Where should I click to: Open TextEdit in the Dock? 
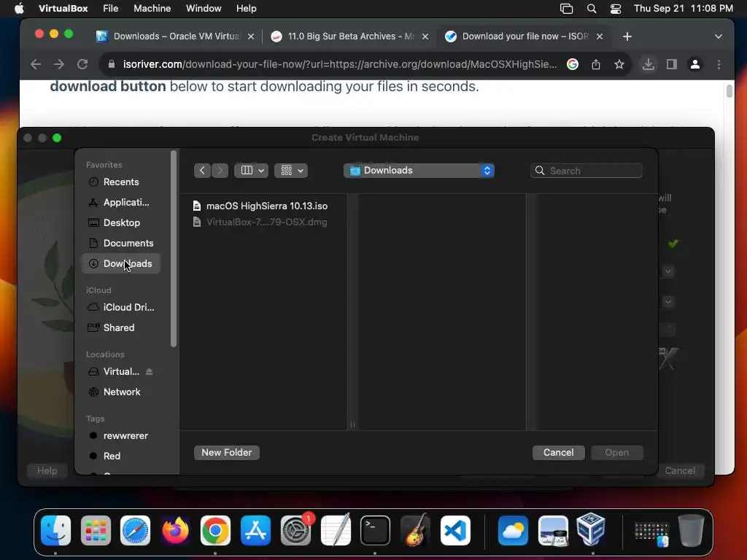(x=336, y=531)
